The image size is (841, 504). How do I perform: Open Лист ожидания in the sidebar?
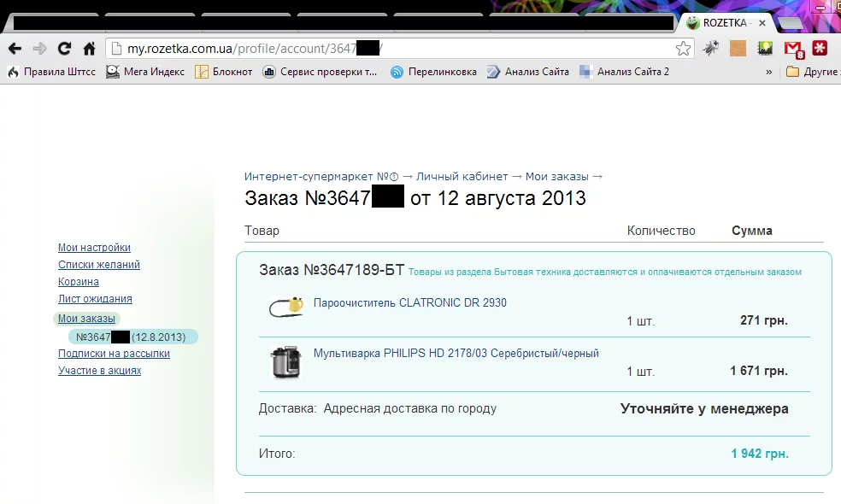tap(95, 299)
